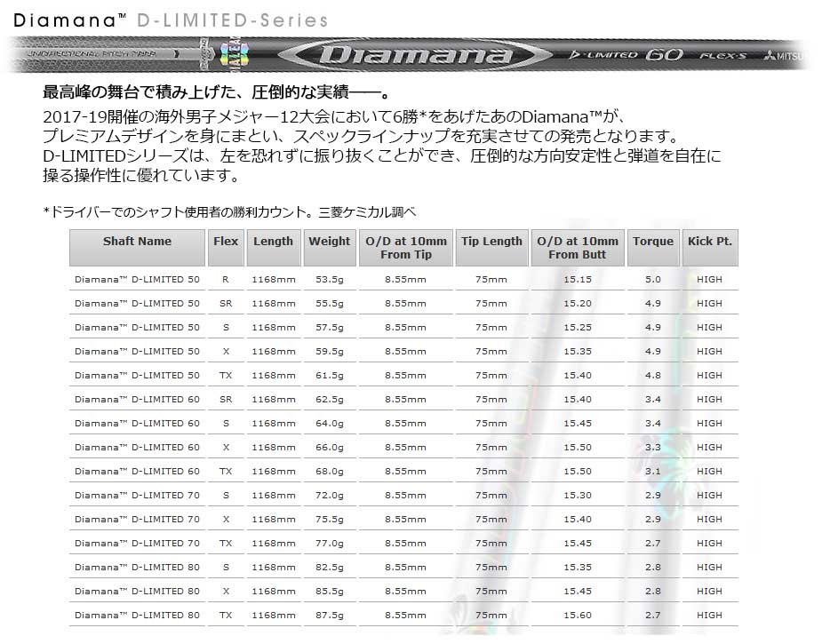Click the line beginning D-LIMITEDシリーズは
The width and height of the screenshot is (822, 644).
coord(382,155)
